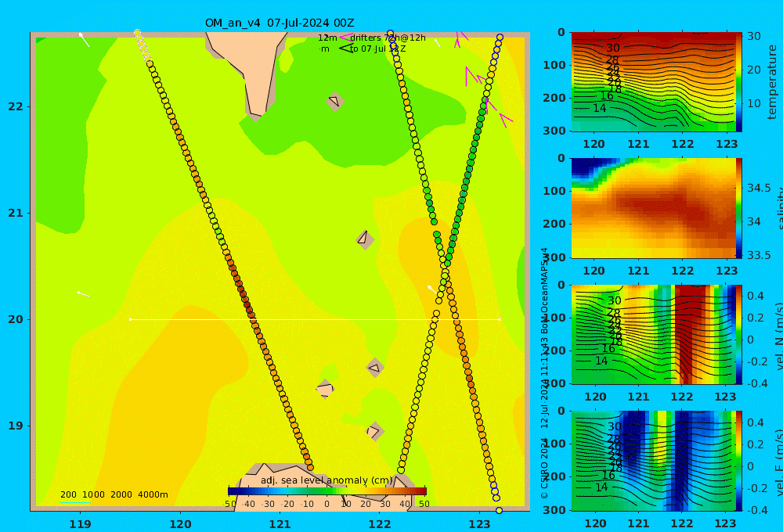
Task: Open the vel. E cross-section panel
Action: (653, 461)
